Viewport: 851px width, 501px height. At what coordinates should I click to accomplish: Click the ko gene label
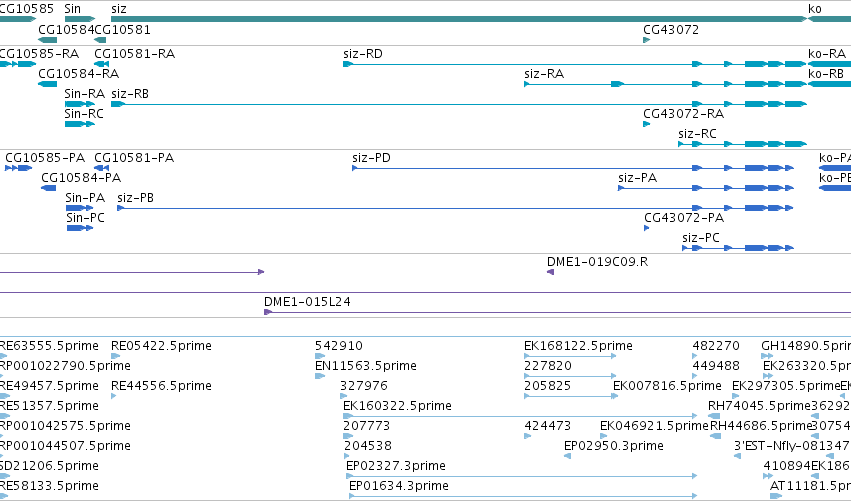815,9
